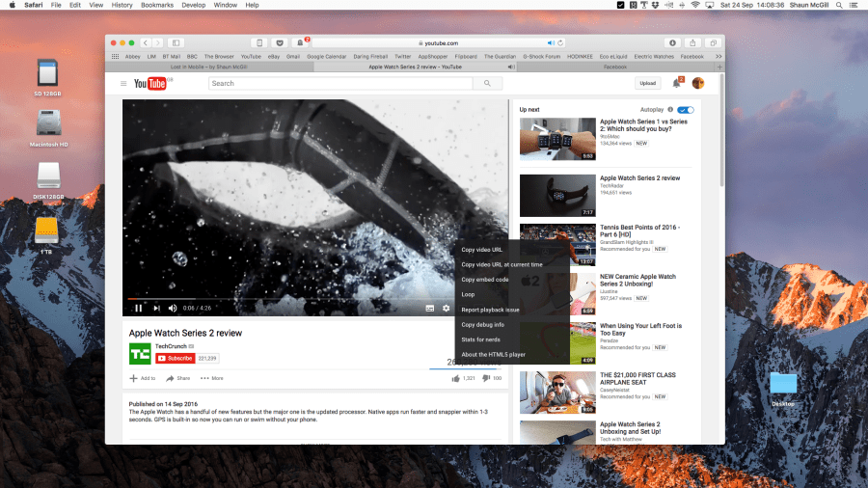Open the Safari downloads button
868x488 pixels.
(672, 42)
